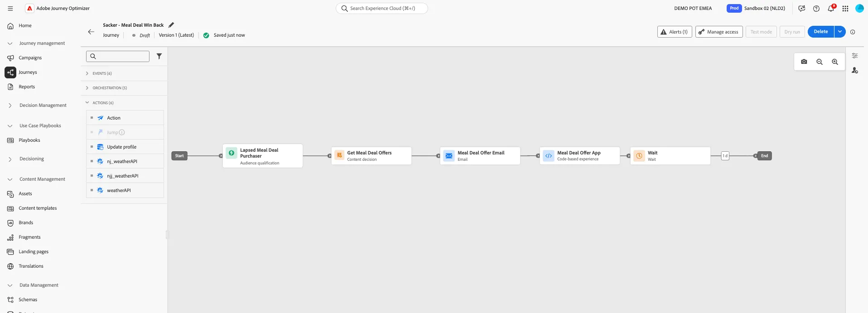Select the weatherAPI action item

[125, 190]
